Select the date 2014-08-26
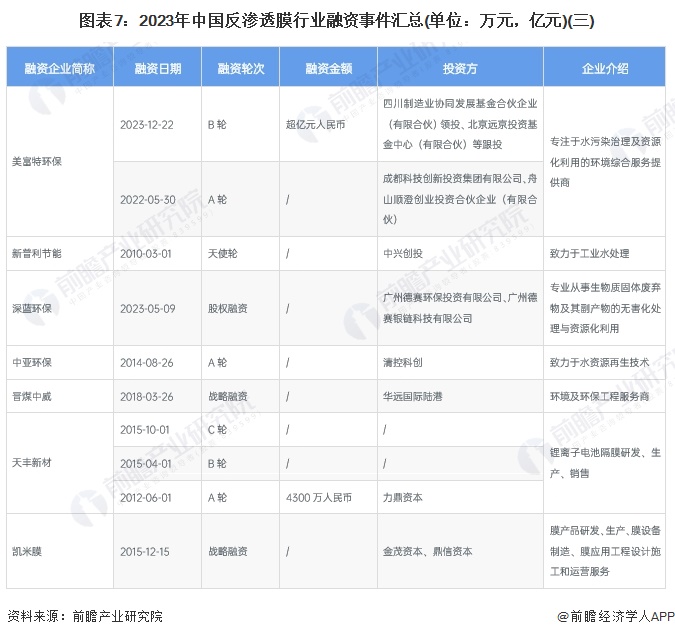Image resolution: width=675 pixels, height=637 pixels. (146, 363)
